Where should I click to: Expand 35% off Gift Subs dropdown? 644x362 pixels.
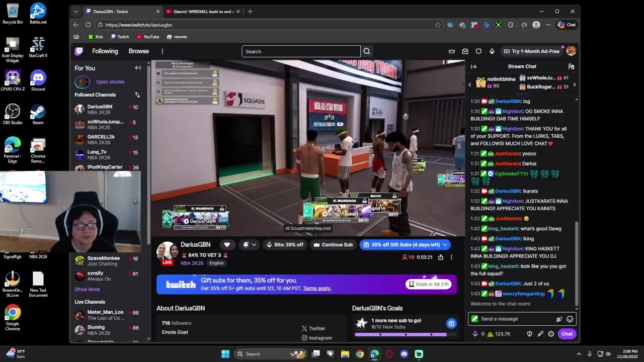pyautogui.click(x=445, y=245)
